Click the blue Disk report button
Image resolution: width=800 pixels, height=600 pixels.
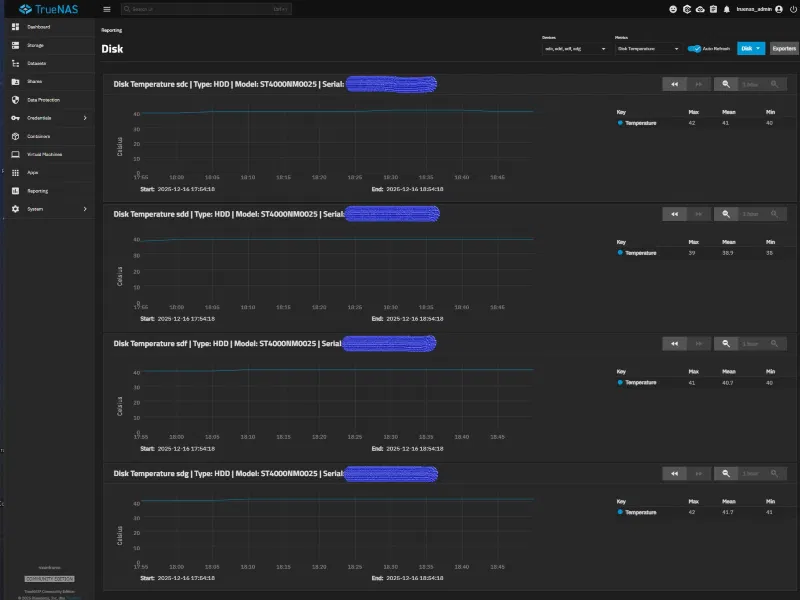click(751, 48)
